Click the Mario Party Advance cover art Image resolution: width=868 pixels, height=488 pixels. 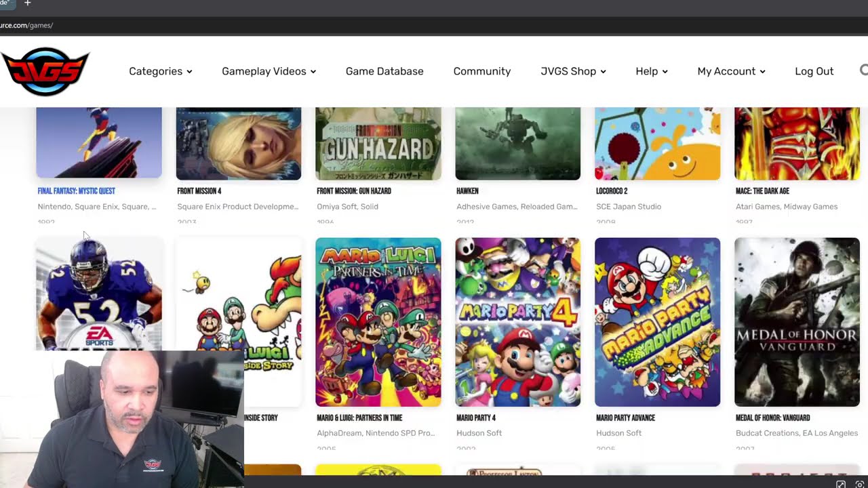(x=658, y=322)
